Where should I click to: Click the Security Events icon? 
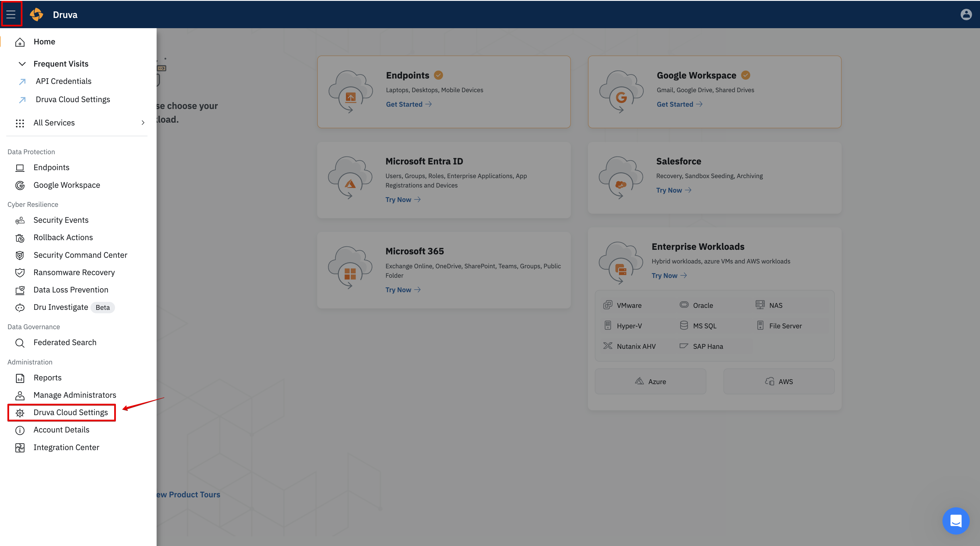pyautogui.click(x=20, y=220)
